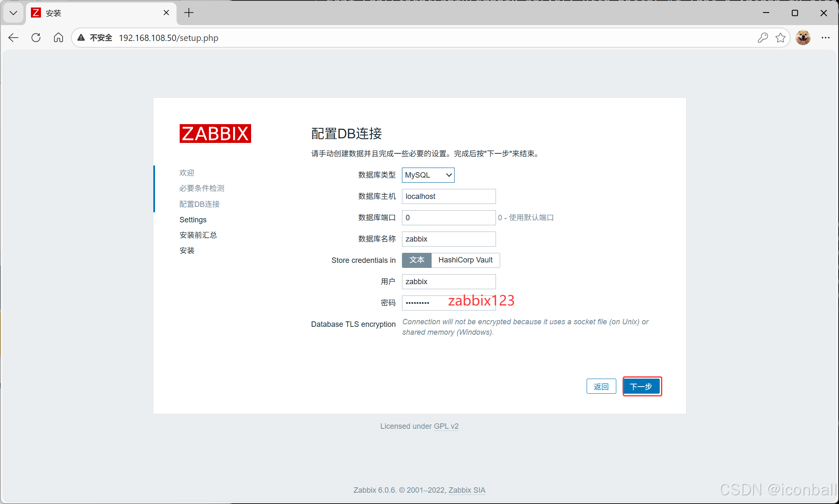839x504 pixels.
Task: Open a new browser tab
Action: point(188,13)
